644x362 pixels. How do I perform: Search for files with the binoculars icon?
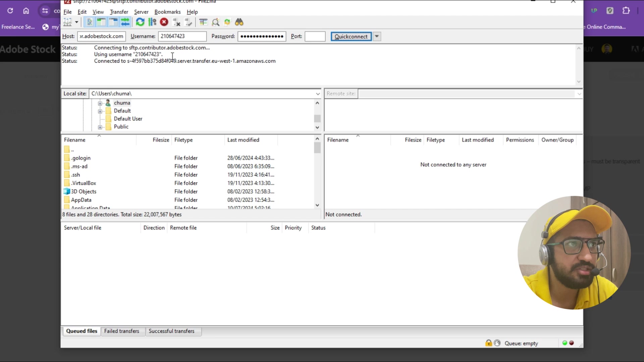pyautogui.click(x=239, y=22)
